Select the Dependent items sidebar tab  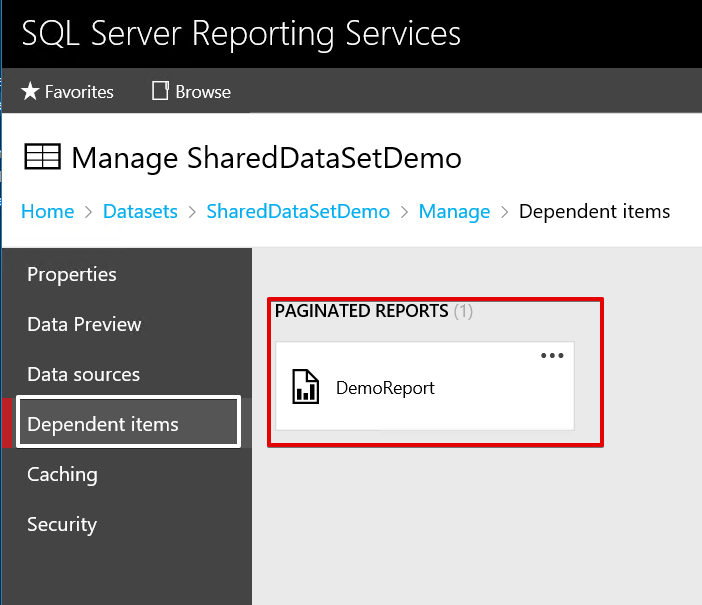103,424
